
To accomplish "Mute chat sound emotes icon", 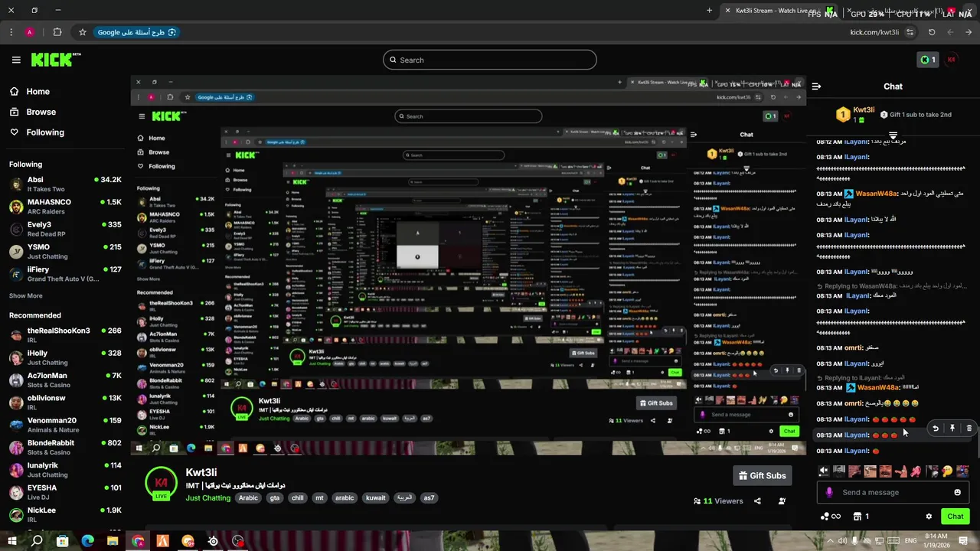I will click(824, 471).
